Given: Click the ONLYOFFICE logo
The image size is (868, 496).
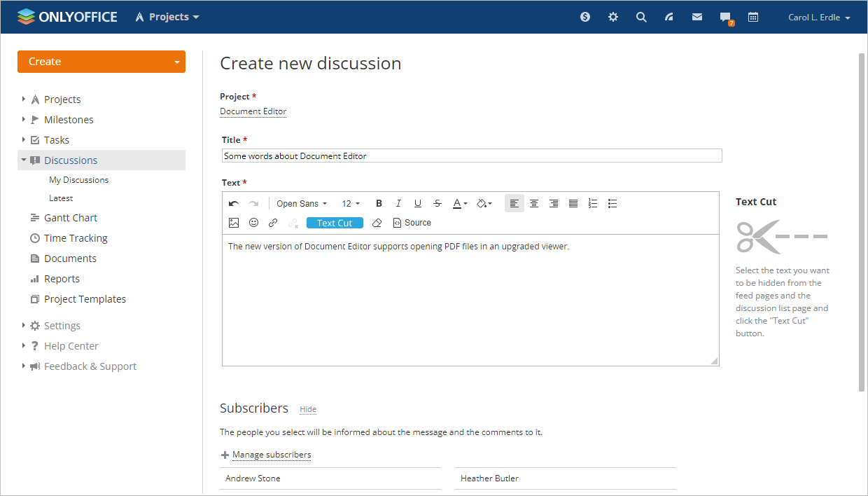Looking at the screenshot, I should (67, 17).
